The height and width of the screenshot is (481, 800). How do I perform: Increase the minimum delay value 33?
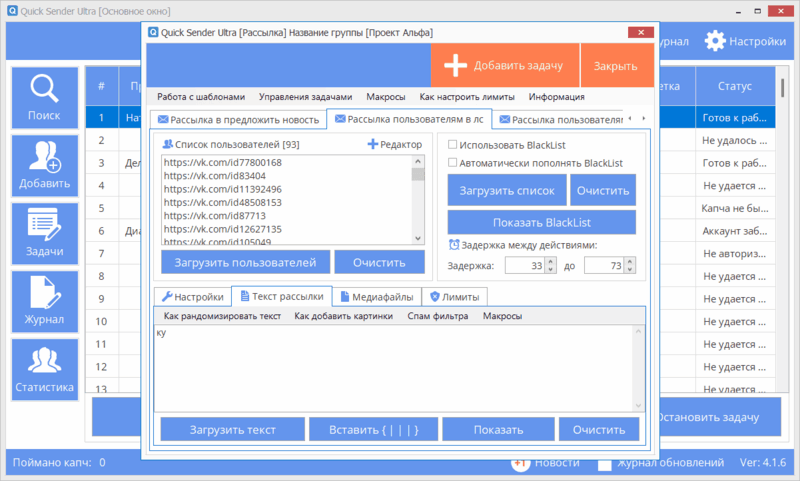pyautogui.click(x=551, y=262)
